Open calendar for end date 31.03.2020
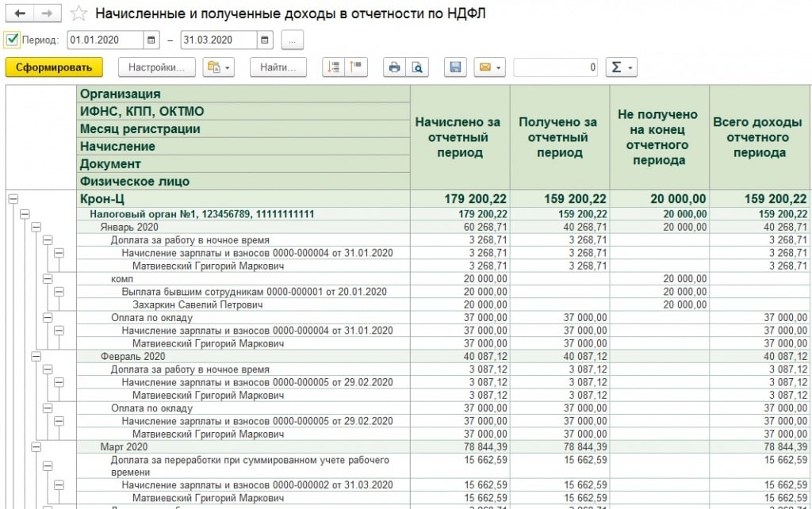 266,40
